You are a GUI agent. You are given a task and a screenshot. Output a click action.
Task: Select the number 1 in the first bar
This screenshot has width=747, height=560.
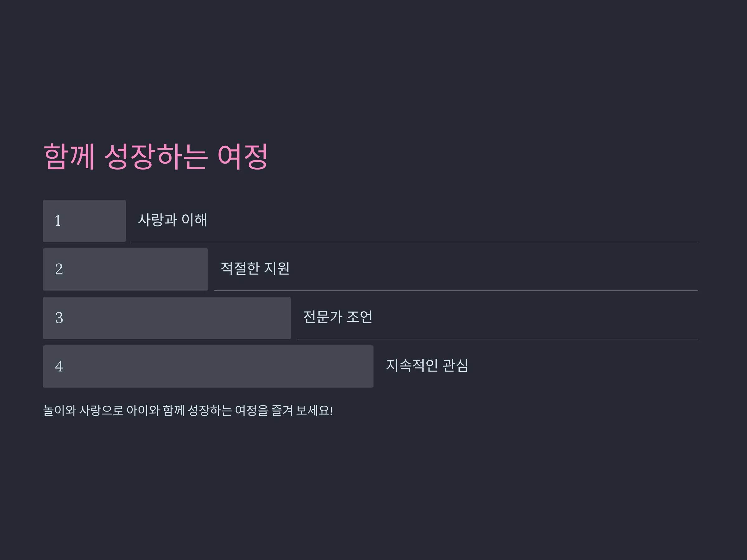pyautogui.click(x=58, y=221)
